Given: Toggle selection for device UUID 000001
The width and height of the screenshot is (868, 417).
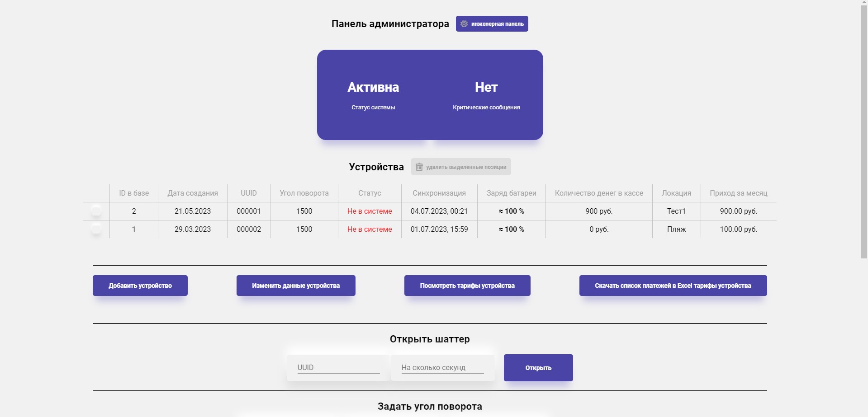Looking at the screenshot, I should click(96, 210).
